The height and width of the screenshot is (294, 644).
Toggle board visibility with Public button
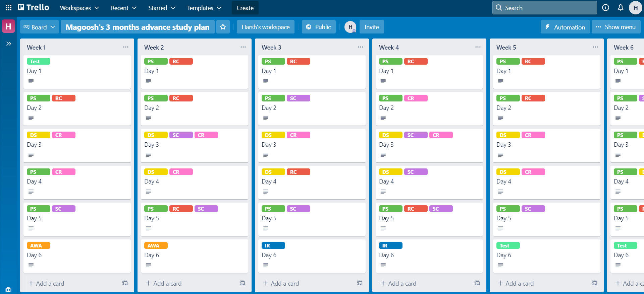[318, 27]
